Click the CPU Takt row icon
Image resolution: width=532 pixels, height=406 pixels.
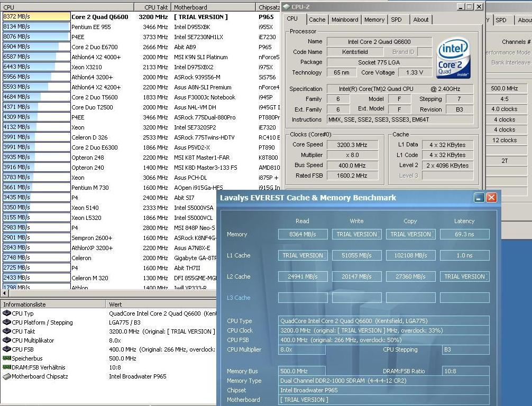(x=6, y=331)
